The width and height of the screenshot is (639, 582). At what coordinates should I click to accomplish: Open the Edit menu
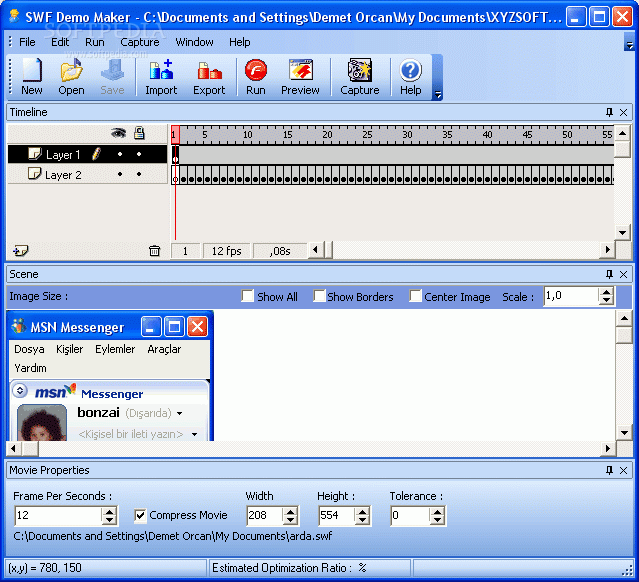coord(60,42)
